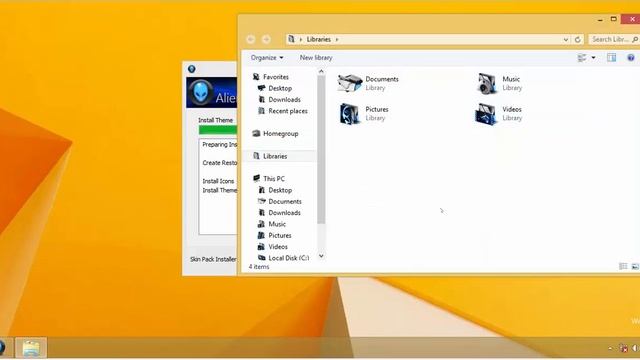
Task: Click the Favorites star icon
Action: tap(256, 77)
